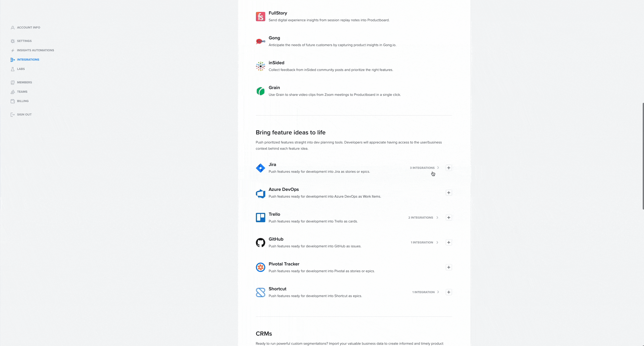The width and height of the screenshot is (644, 346).
Task: Click the Grain green leaf icon
Action: (x=260, y=91)
